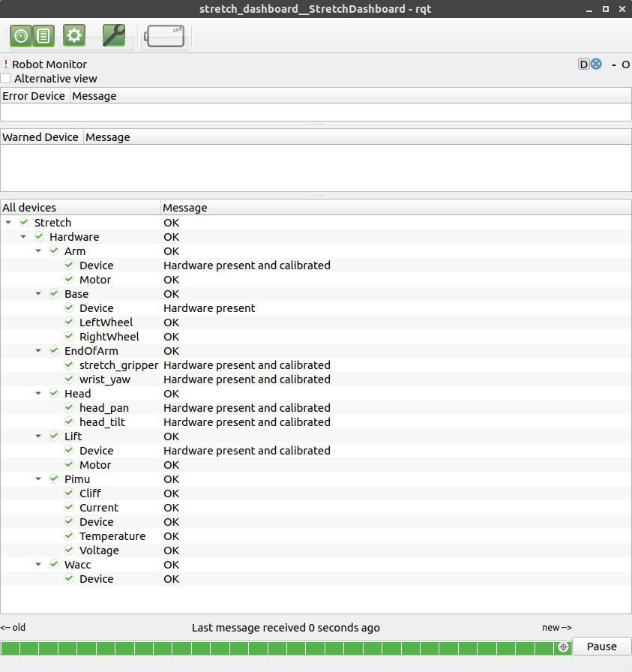Maximize the rqt window
The width and height of the screenshot is (632, 672).
(x=606, y=9)
